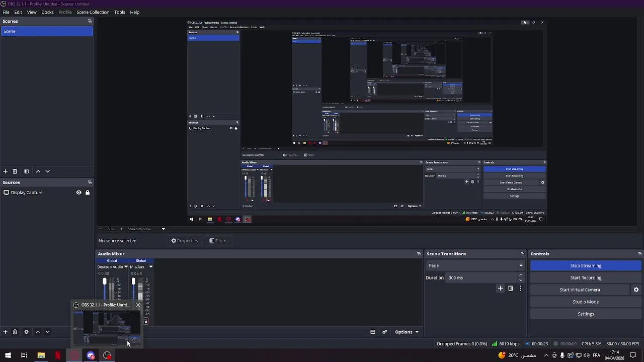The height and width of the screenshot is (362, 644).
Task: Hide Display Capture with eye icon
Action: click(x=78, y=193)
